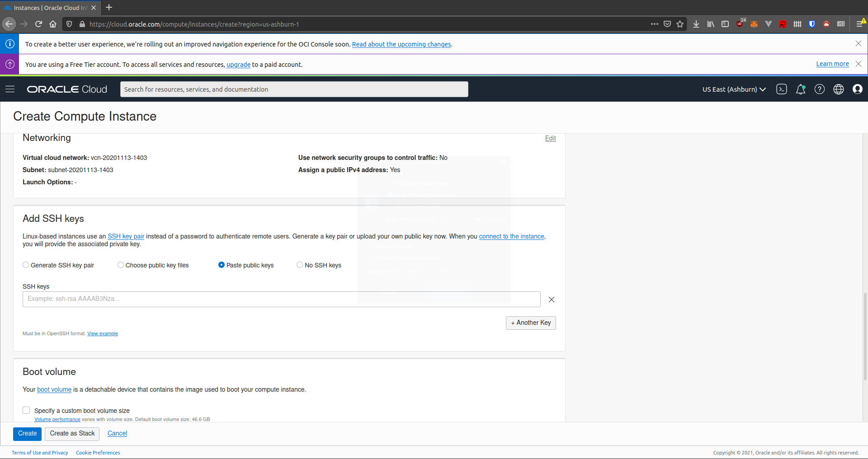Dismiss the navigation experience banner
This screenshot has height=459, width=868.
pos(859,43)
